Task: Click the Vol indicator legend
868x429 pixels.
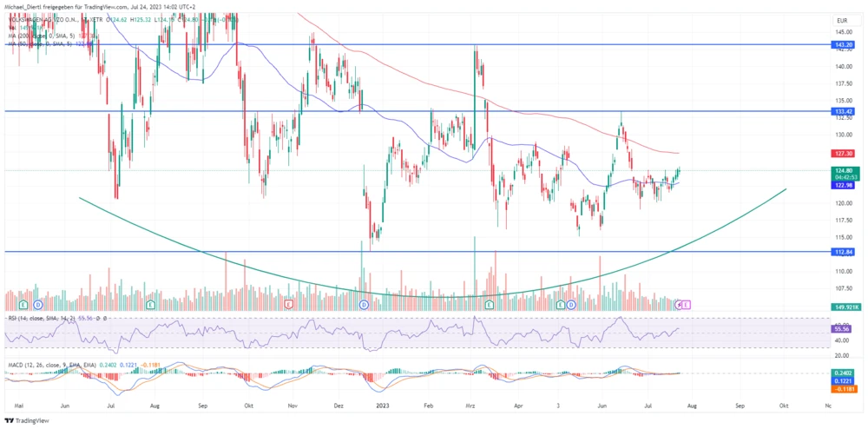Action: [x=10, y=27]
